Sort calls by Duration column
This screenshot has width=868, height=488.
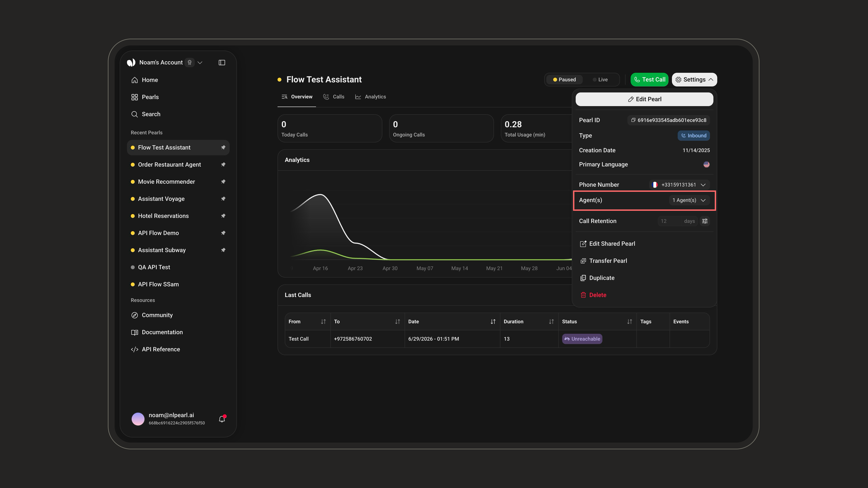[x=551, y=322]
